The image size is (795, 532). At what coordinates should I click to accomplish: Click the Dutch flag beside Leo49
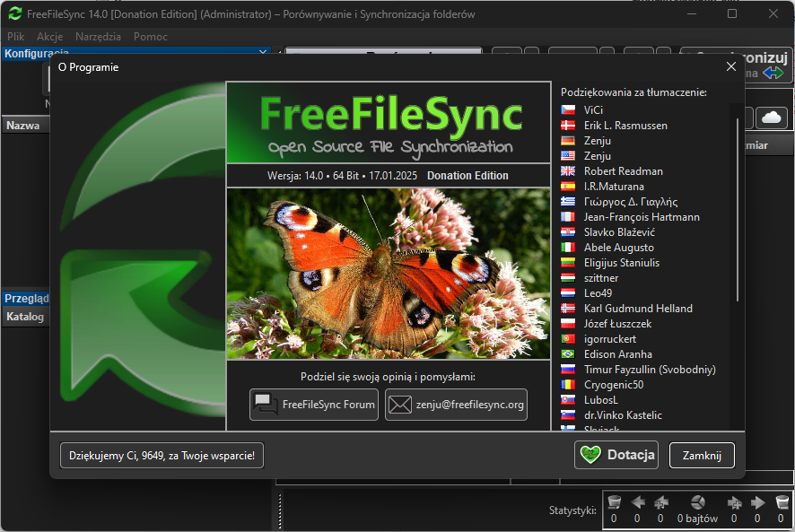coord(568,292)
